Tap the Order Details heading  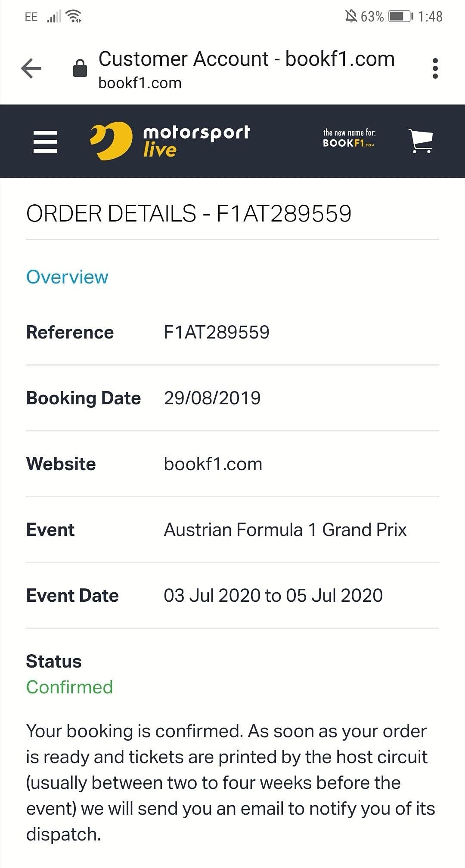click(x=189, y=214)
